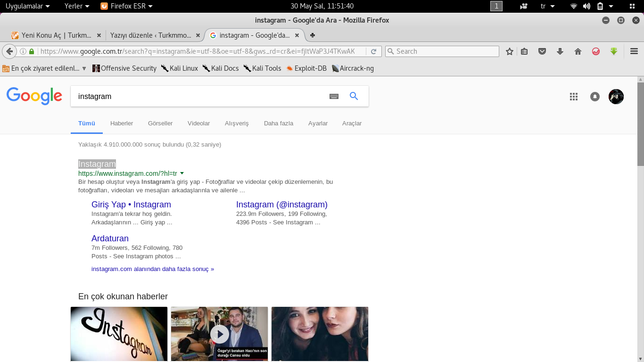This screenshot has height=362, width=644.
Task: Click the green padlock security icon
Action: [x=32, y=51]
